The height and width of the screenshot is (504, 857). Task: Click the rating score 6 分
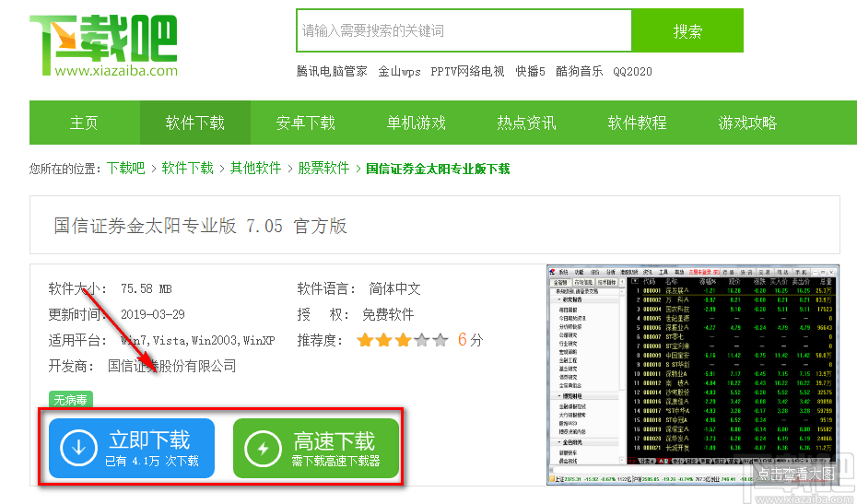coord(470,340)
